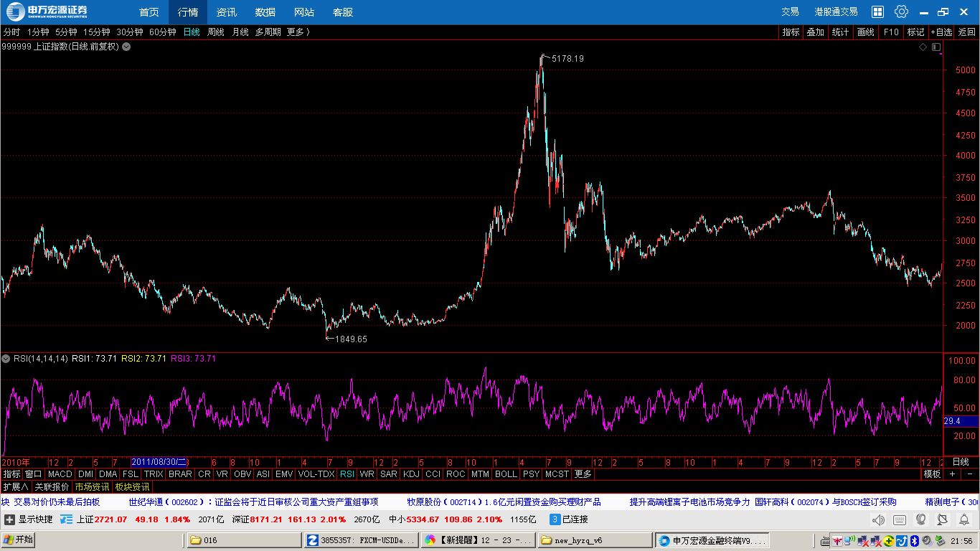980x551 pixels.
Task: Select the RSI indicator tab
Action: [x=347, y=474]
